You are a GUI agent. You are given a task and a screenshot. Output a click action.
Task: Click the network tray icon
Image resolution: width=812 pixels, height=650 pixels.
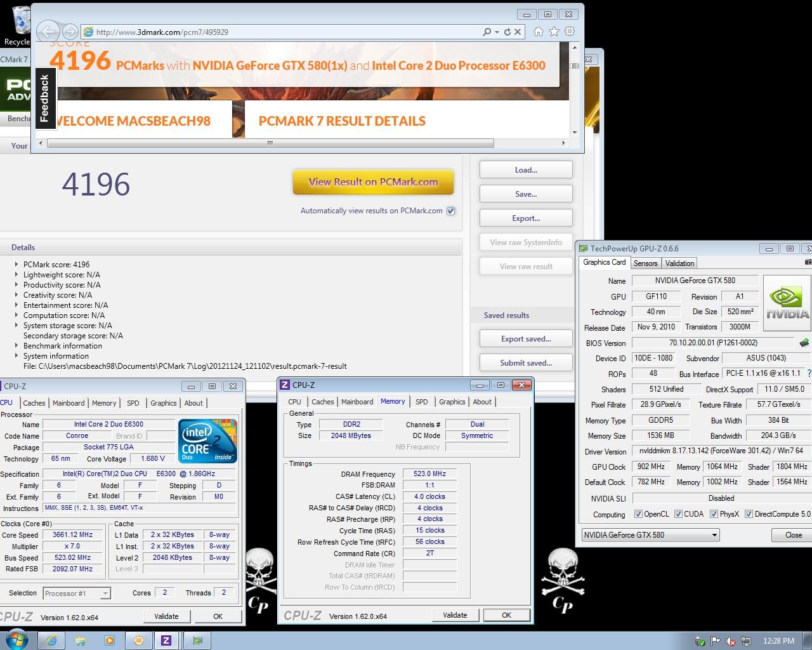(745, 641)
